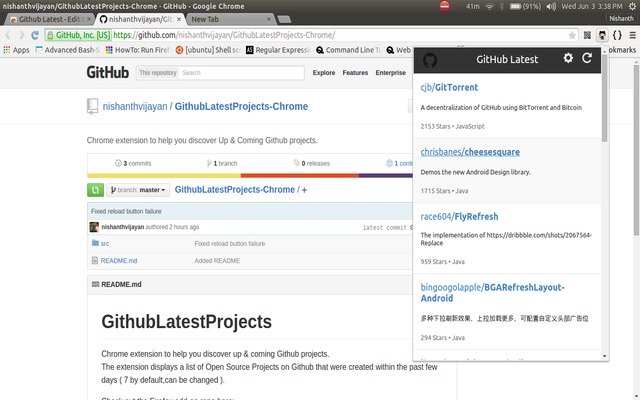Open the race604/FlyRefresh project link
Screen dimensions: 640x400
[459, 216]
